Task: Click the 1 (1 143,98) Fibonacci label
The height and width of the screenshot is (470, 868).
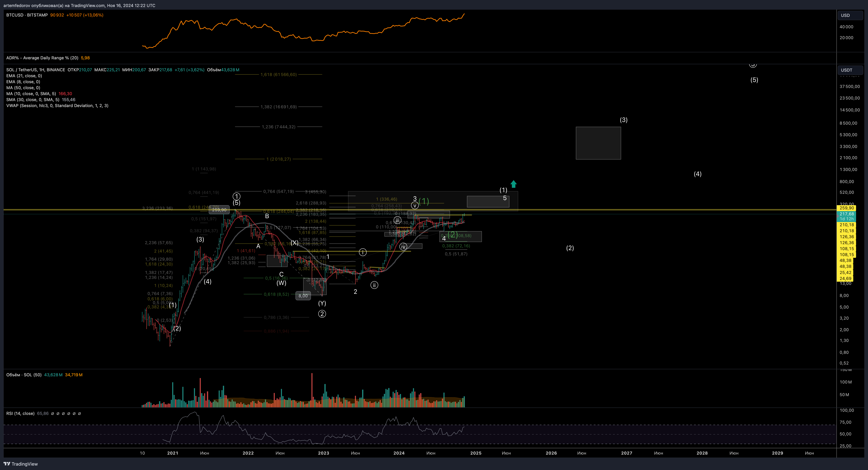Action: click(204, 169)
